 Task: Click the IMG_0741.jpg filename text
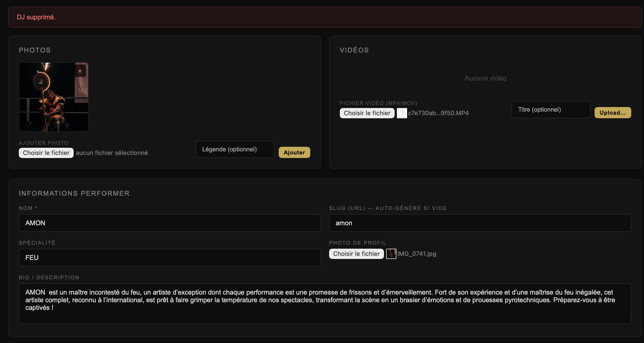[417, 254]
